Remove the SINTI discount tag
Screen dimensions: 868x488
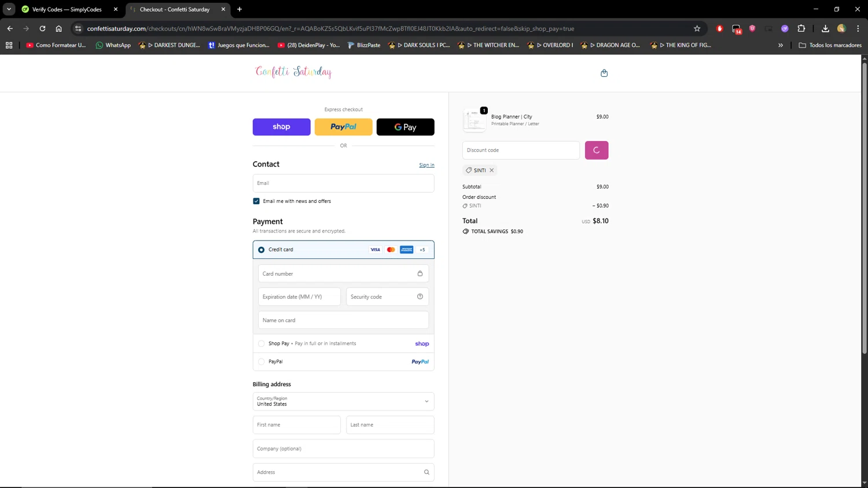click(492, 170)
